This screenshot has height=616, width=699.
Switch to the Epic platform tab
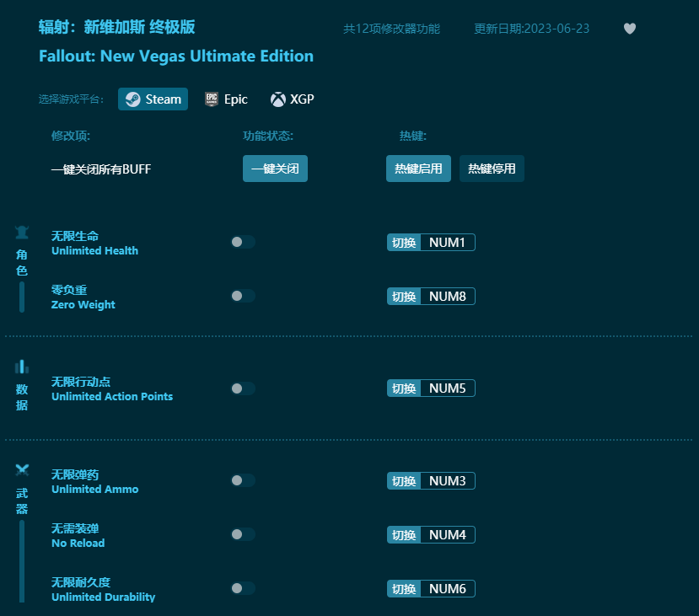226,99
